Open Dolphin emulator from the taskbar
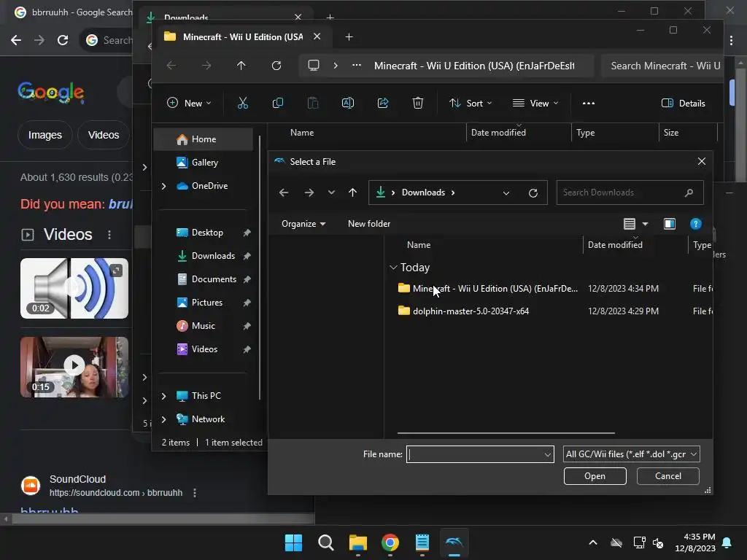 454,542
